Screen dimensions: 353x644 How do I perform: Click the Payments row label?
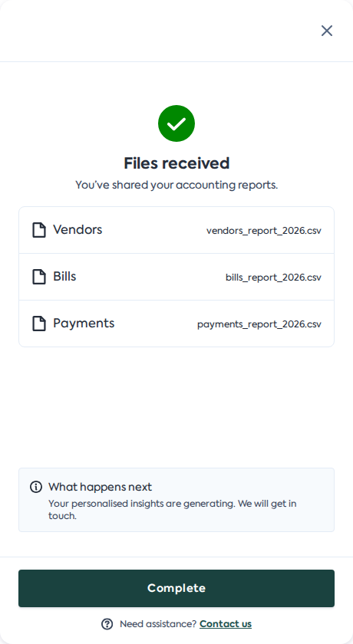(84, 324)
